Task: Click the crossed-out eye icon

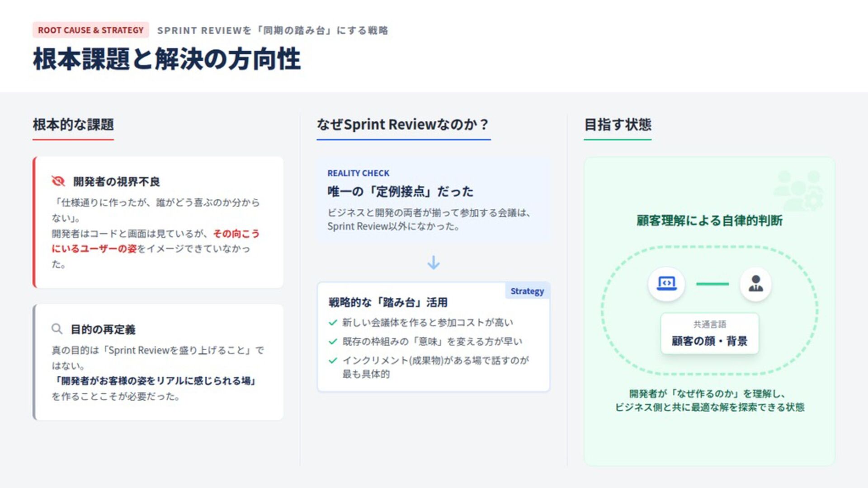Action: pyautogui.click(x=58, y=181)
